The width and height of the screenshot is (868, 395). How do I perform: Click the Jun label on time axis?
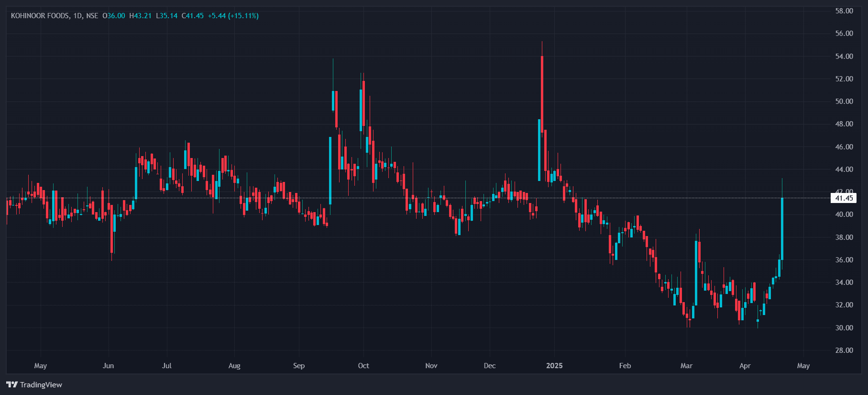[109, 365]
